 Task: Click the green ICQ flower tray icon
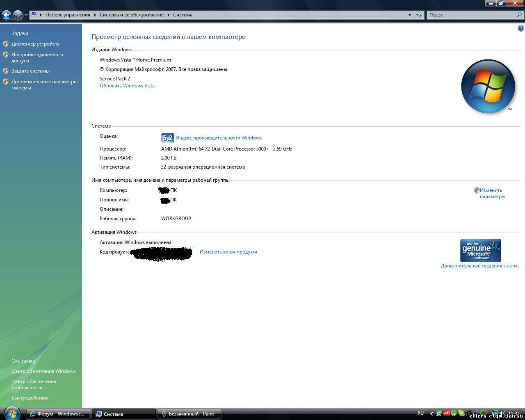point(454,413)
